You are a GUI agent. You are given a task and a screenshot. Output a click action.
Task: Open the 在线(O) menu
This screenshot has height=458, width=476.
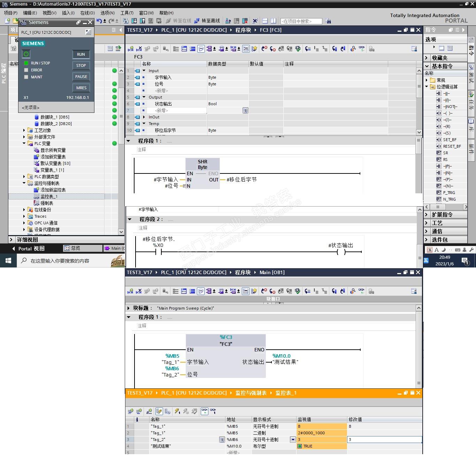pos(87,13)
